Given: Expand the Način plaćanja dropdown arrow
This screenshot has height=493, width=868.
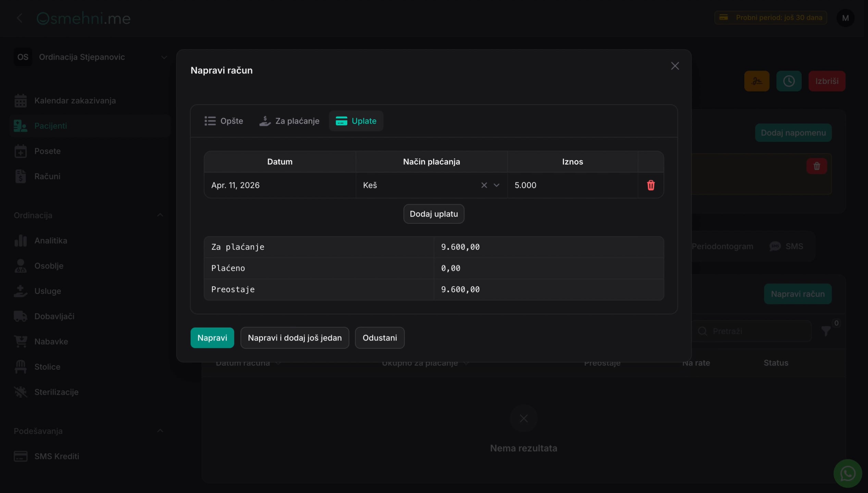Looking at the screenshot, I should (496, 185).
